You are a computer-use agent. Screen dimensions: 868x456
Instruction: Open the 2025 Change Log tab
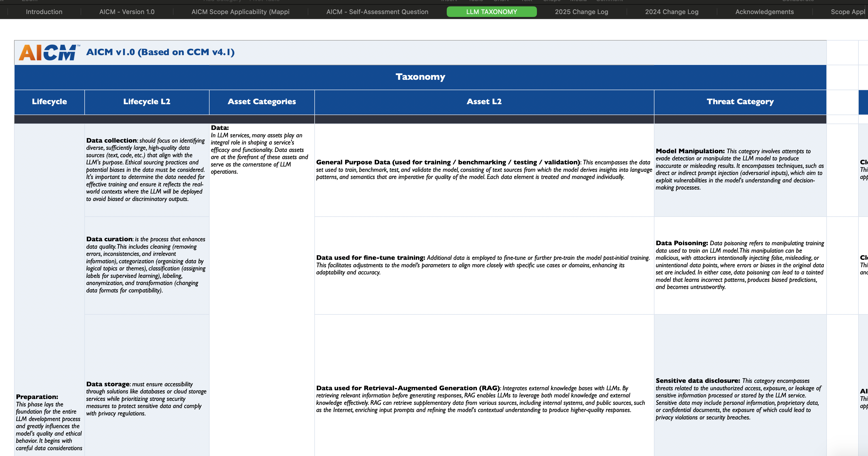(x=581, y=12)
